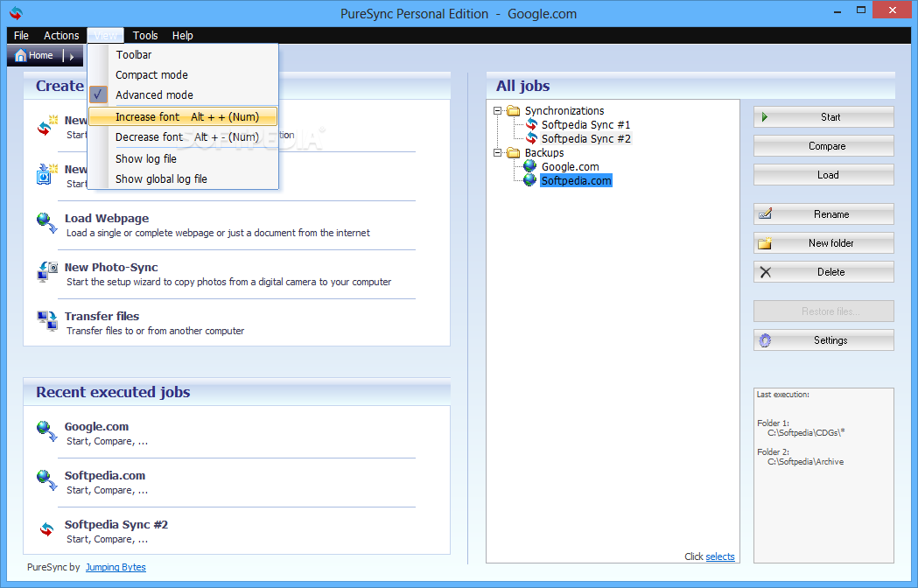This screenshot has width=918, height=588.
Task: Click the Synchronizations folder icon
Action: coord(514,111)
